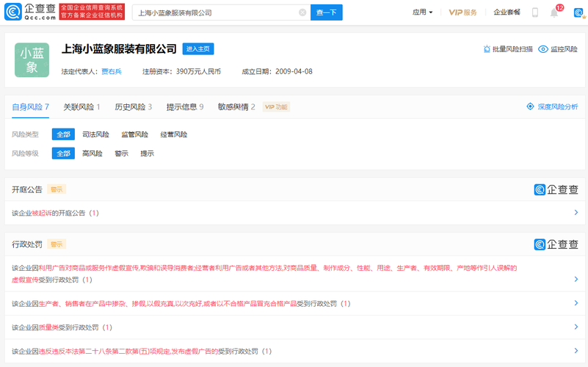The height and width of the screenshot is (367, 588).
Task: Open the 企业套餐 menu item
Action: coord(507,12)
